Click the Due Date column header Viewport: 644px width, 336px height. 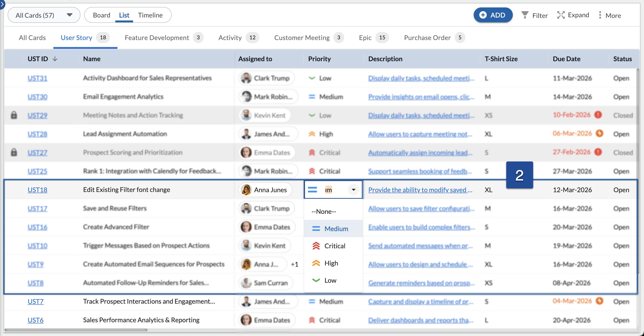tap(566, 59)
